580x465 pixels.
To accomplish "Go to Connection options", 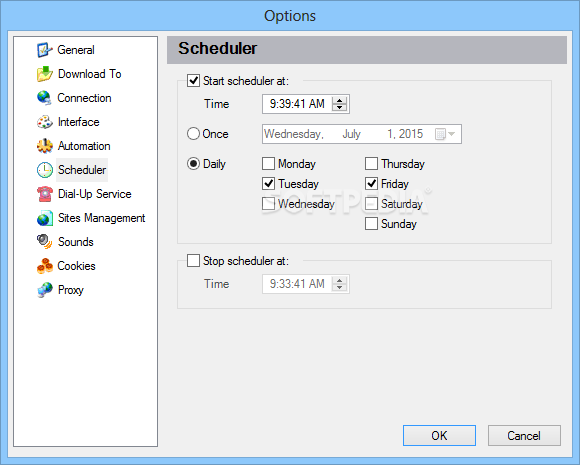I will (84, 98).
